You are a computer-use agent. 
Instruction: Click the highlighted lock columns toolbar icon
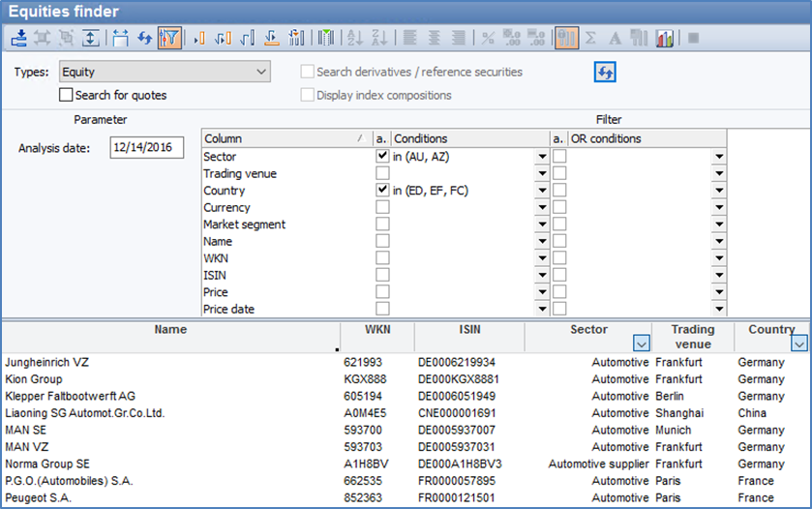coord(567,39)
